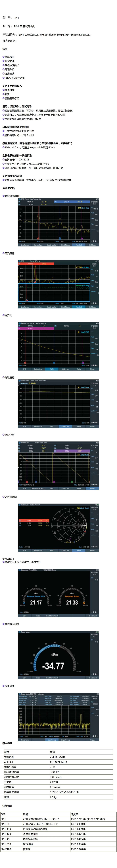The width and height of the screenshot is (117, 868).
Task: Click Recall Screenshot softkey in 信道功率 screenshot
Action: (52, 678)
